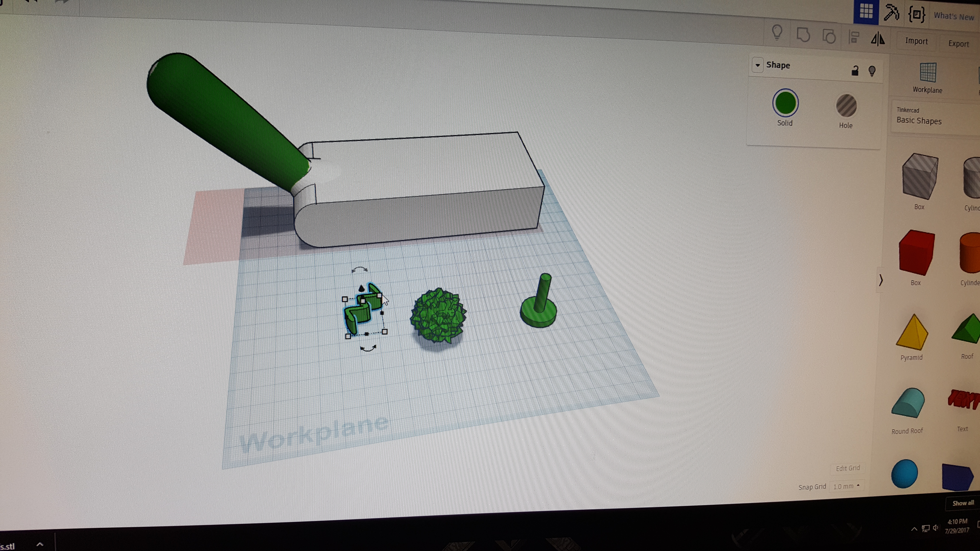The image size is (980, 551).
Task: Hide the selected shape with the Shape panel lightbulb
Action: click(x=872, y=71)
